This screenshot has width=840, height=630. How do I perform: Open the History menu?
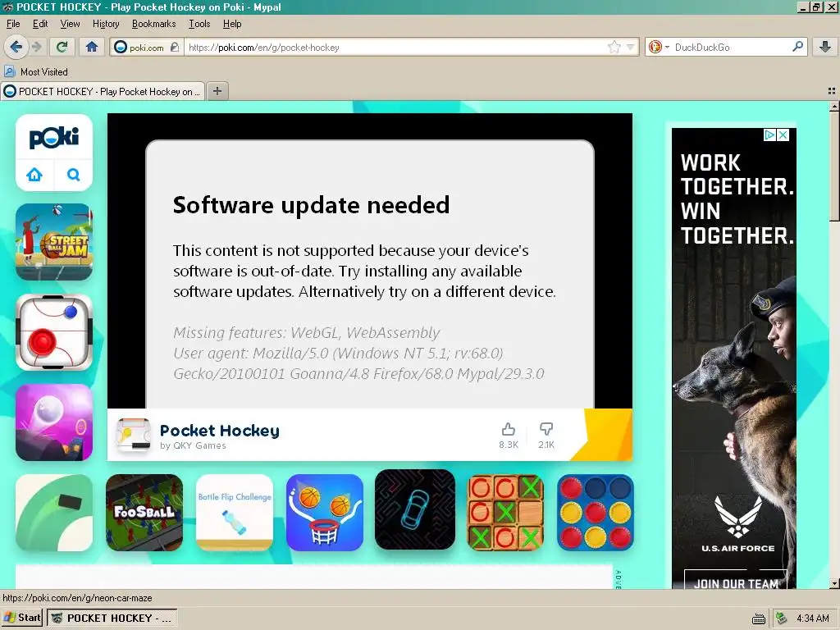[106, 24]
